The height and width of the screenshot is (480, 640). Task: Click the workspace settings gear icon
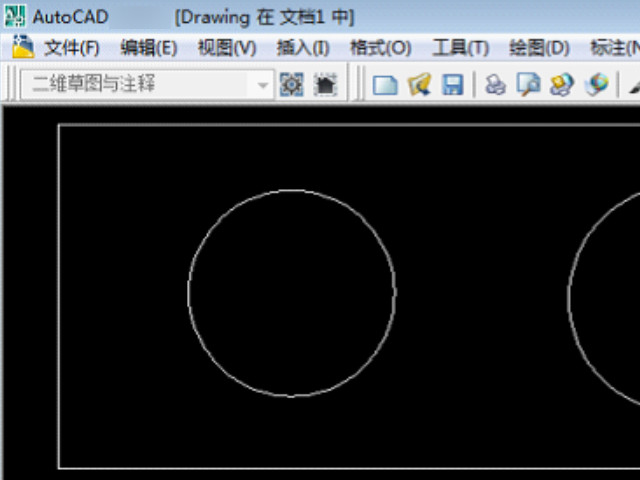pos(291,85)
